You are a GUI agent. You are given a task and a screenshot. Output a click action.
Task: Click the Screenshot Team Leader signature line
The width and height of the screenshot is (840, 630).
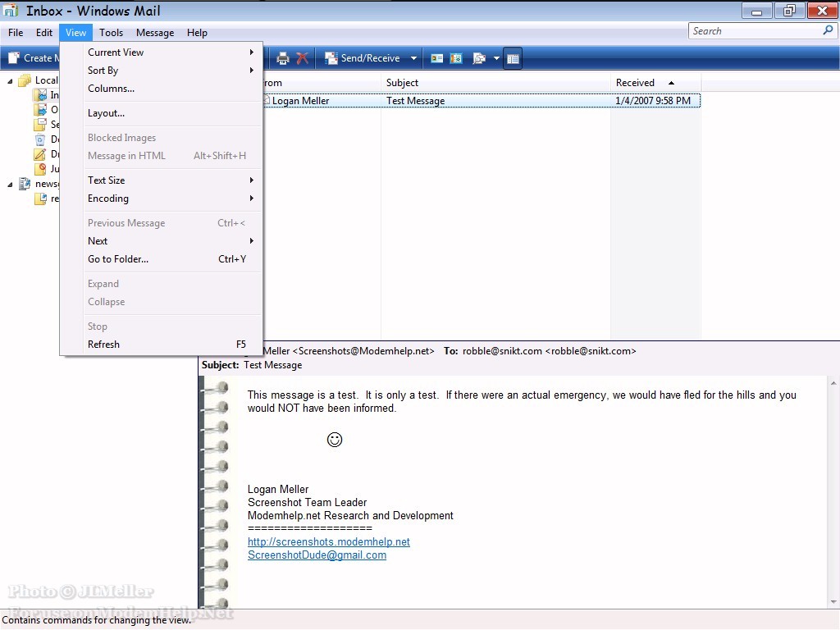click(307, 503)
